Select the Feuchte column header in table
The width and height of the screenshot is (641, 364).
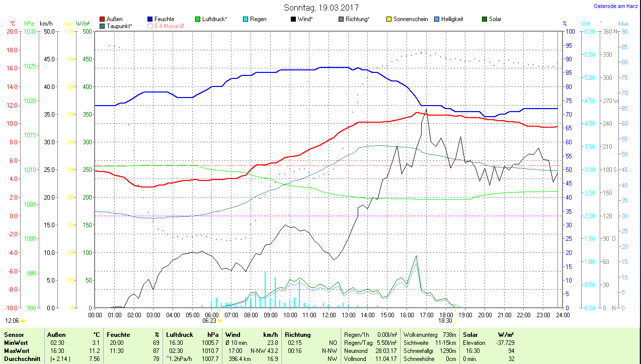119,334
